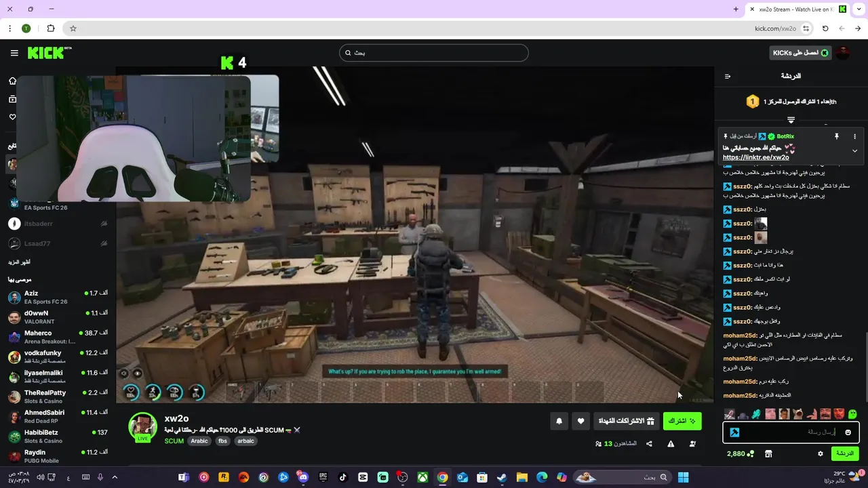Open the Gift Subscriptions button

point(626,421)
